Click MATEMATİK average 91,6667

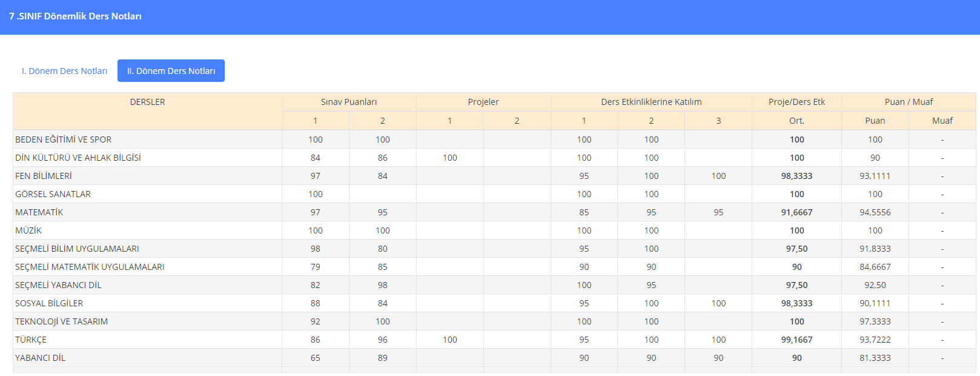click(x=796, y=212)
